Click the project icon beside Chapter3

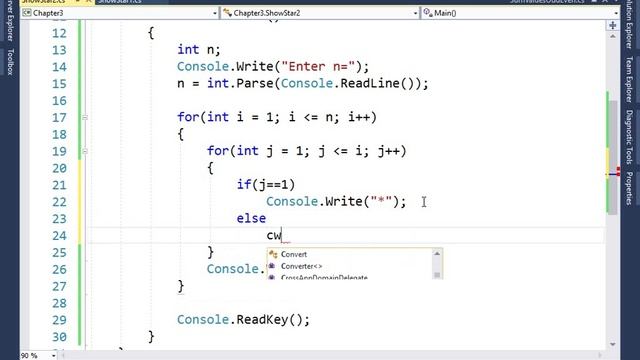[x=27, y=13]
